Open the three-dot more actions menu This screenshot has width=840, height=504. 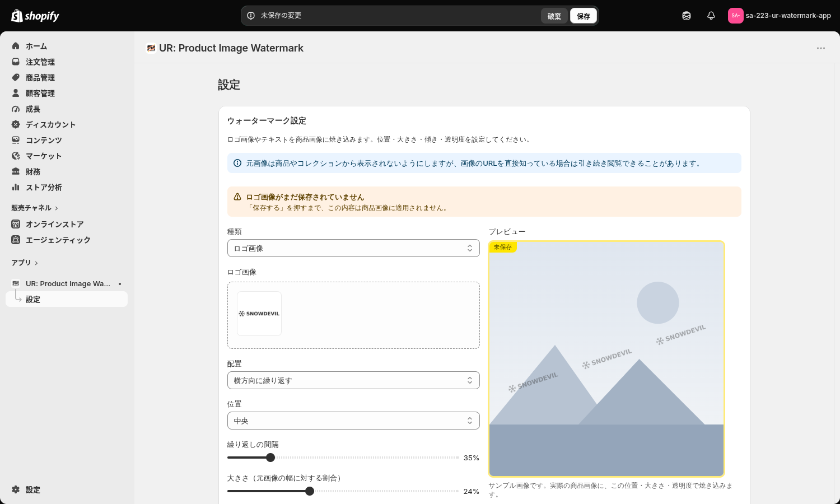tap(821, 48)
